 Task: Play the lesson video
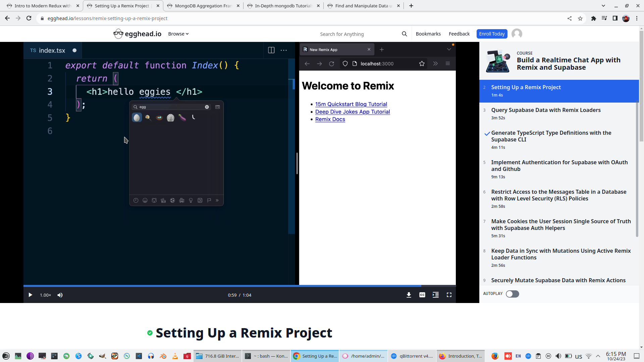(x=30, y=295)
